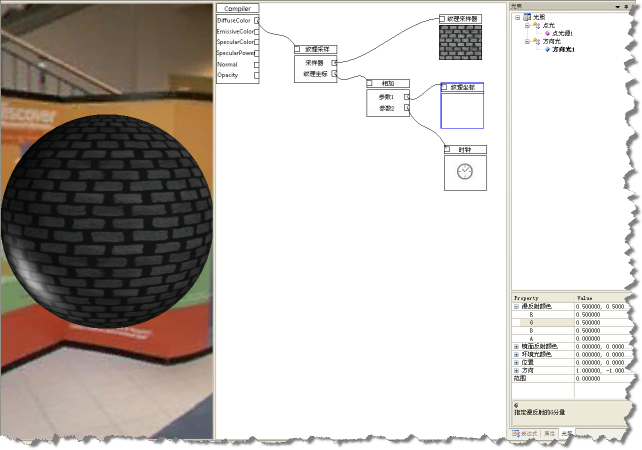Click output box on 纹理采样器 node title
The height and width of the screenshot is (450, 642).
click(x=442, y=19)
